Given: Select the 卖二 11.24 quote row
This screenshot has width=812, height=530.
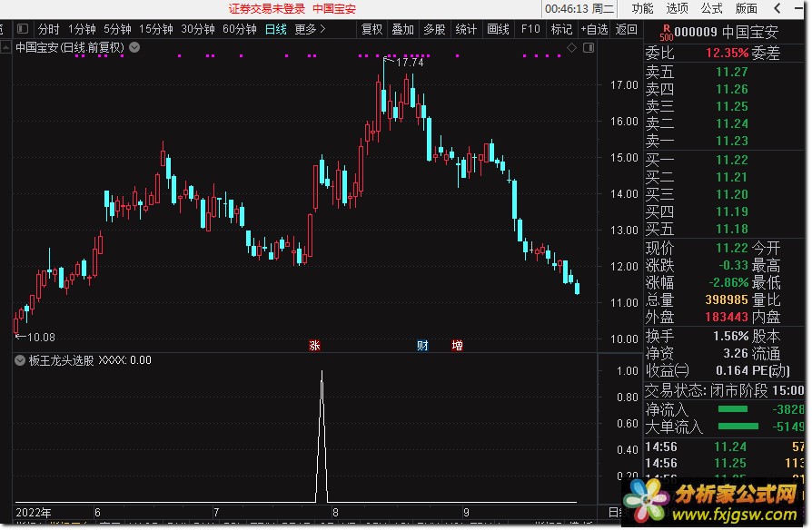Looking at the screenshot, I should click(724, 123).
